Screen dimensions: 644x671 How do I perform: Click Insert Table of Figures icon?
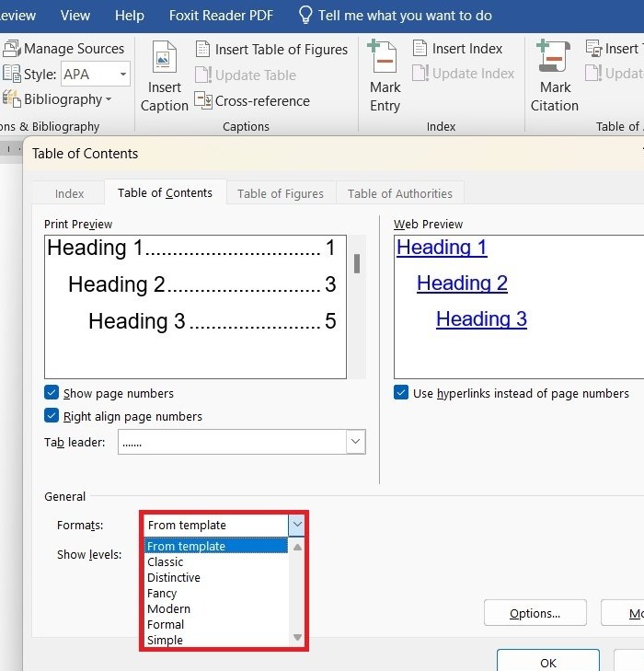click(202, 49)
